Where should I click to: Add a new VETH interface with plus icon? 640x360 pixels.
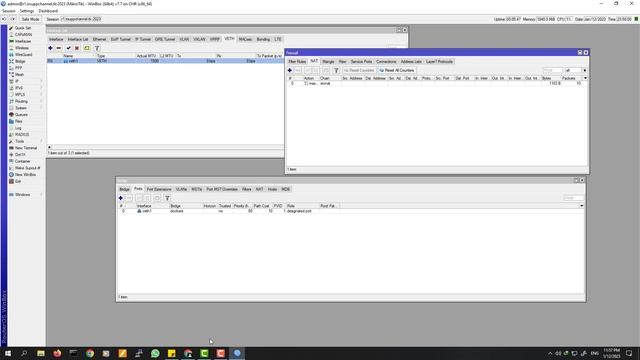coord(50,48)
